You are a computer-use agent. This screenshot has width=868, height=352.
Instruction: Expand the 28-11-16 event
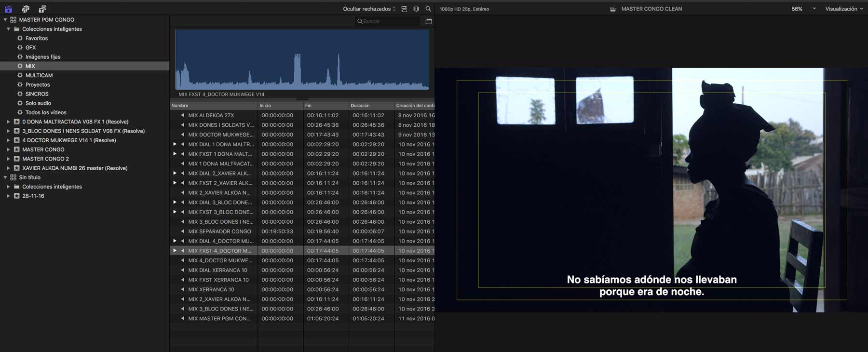click(8, 196)
